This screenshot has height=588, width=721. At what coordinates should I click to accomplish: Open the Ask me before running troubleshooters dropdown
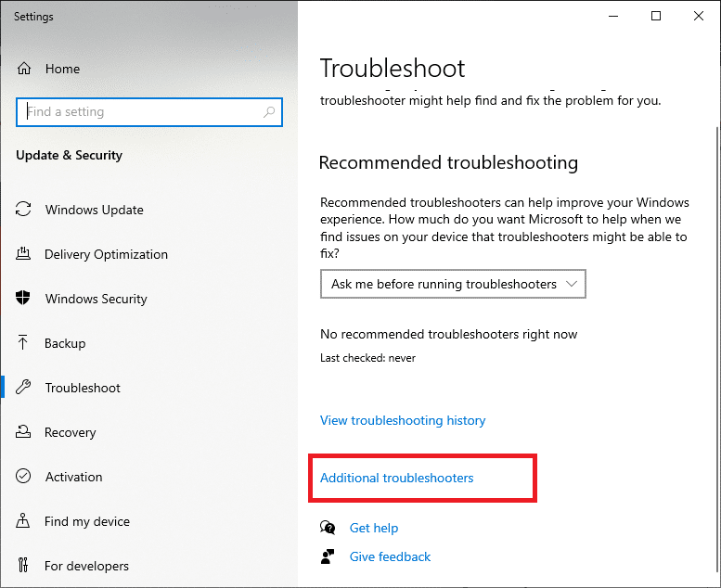pyautogui.click(x=453, y=284)
